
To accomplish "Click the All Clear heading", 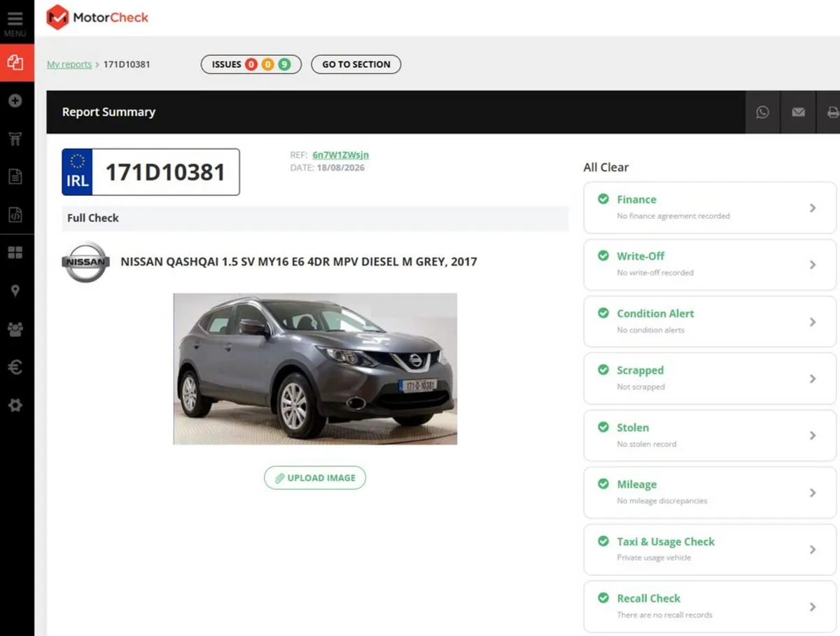I will point(606,167).
